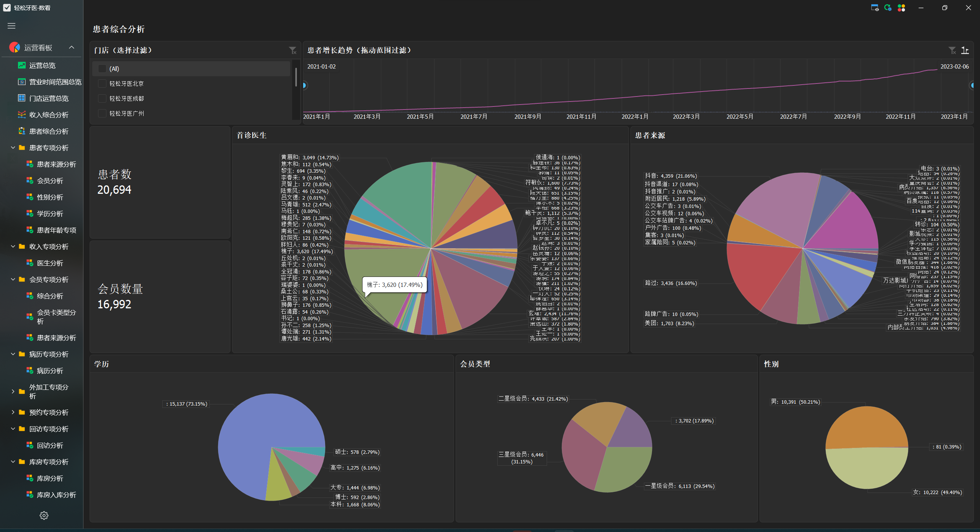The height and width of the screenshot is (532, 980).
Task: Click the 会员分析 report icon
Action: click(x=29, y=181)
